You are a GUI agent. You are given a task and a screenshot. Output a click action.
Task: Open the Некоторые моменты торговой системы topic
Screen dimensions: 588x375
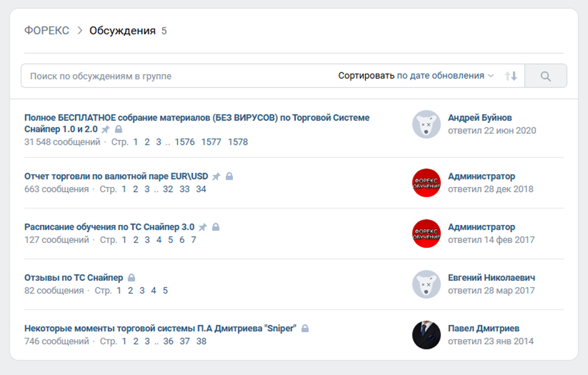click(160, 329)
